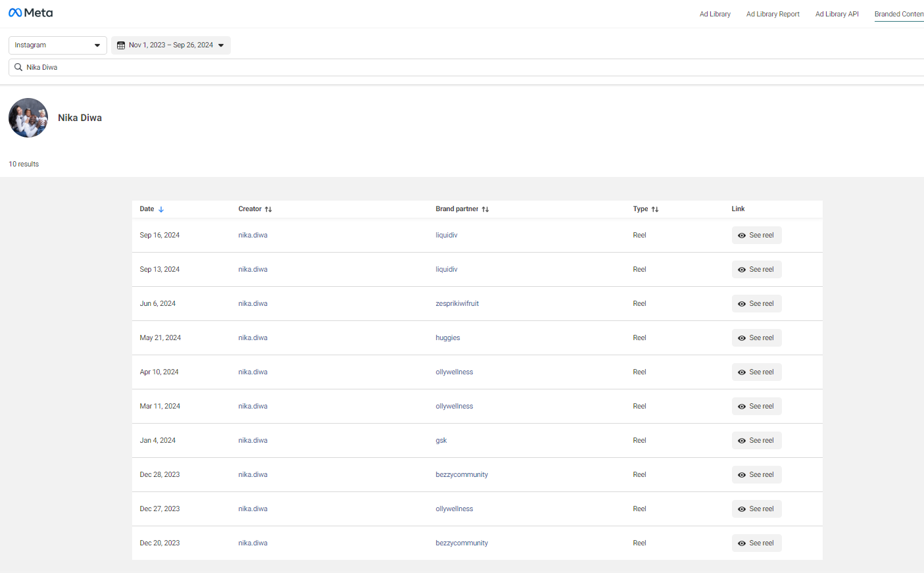Open ollywellness link on Mar 11 row
The width and height of the screenshot is (924, 573).
[454, 407]
